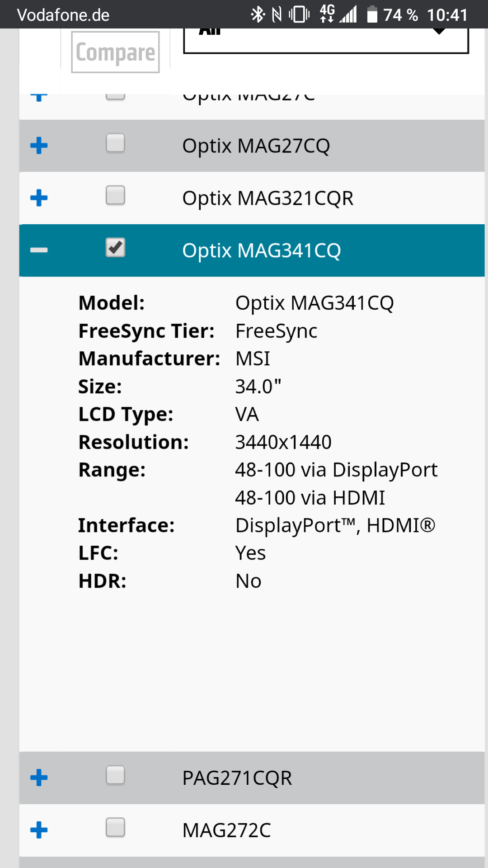The image size is (488, 868).
Task: Open the All filter dropdown
Action: [326, 41]
